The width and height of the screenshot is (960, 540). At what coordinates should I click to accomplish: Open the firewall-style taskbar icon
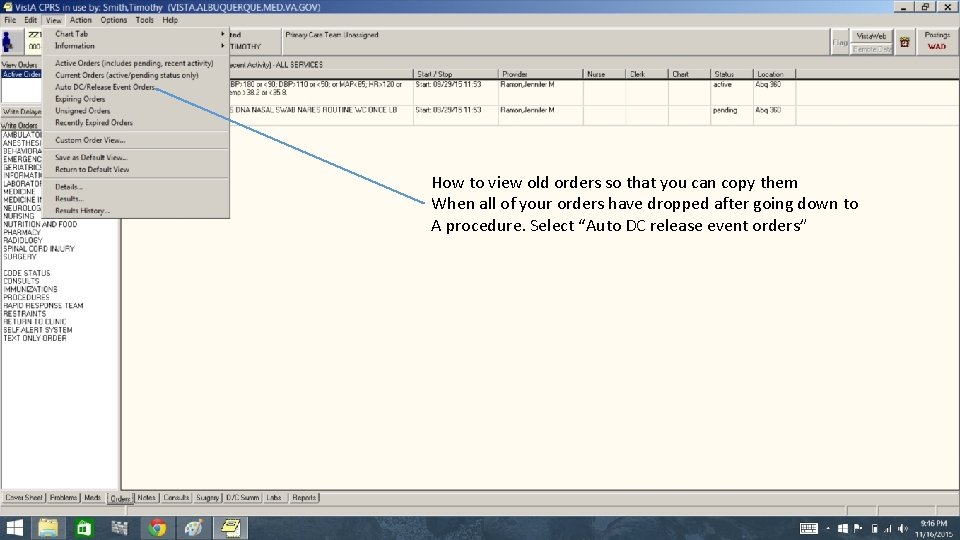pos(121,528)
